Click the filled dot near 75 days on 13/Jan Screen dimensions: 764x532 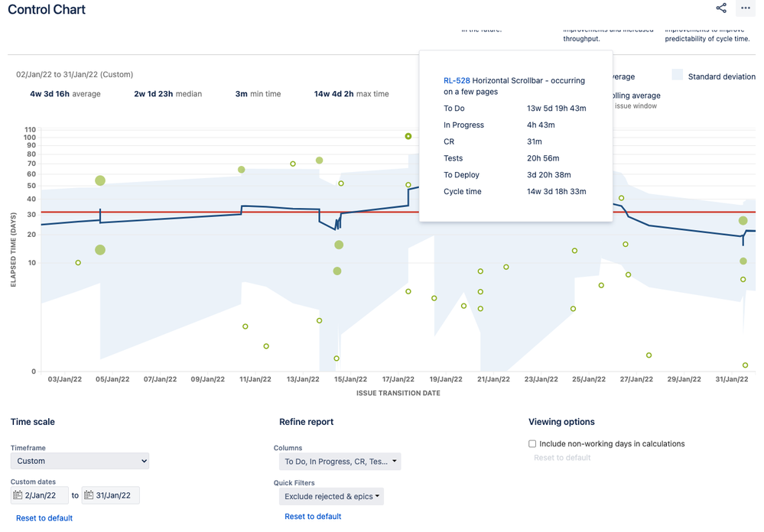click(x=319, y=161)
